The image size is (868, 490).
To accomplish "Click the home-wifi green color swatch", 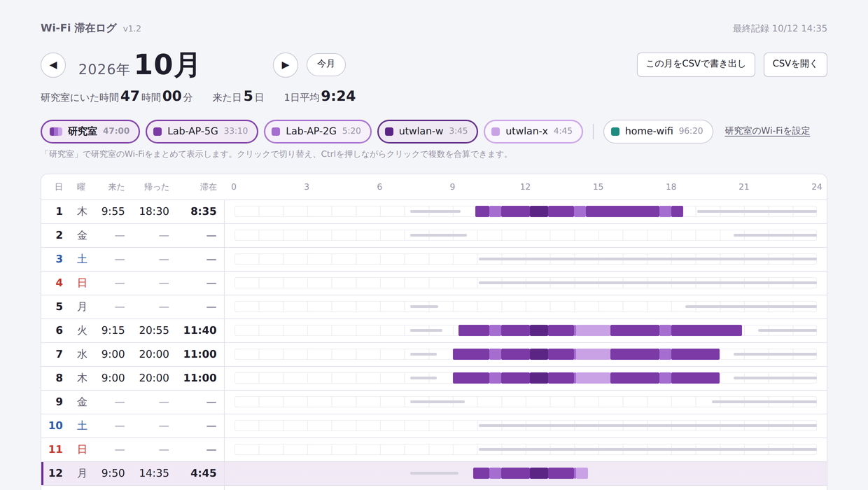I will click(615, 132).
